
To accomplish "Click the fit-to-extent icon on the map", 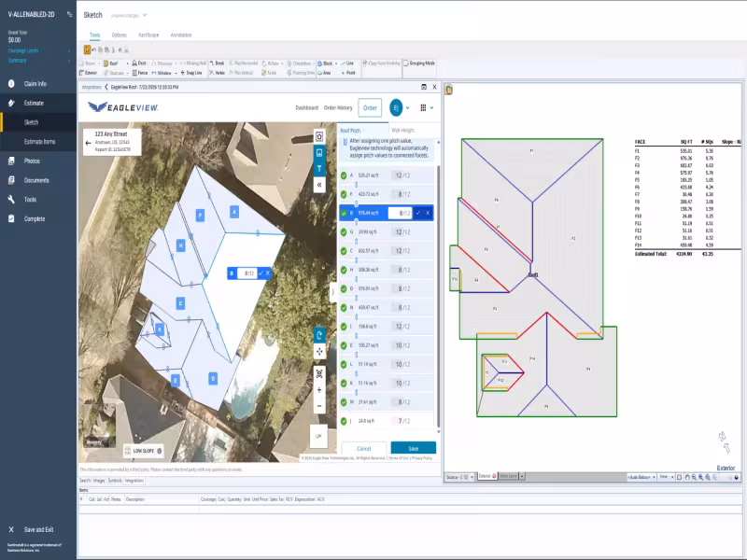I will pyautogui.click(x=319, y=374).
